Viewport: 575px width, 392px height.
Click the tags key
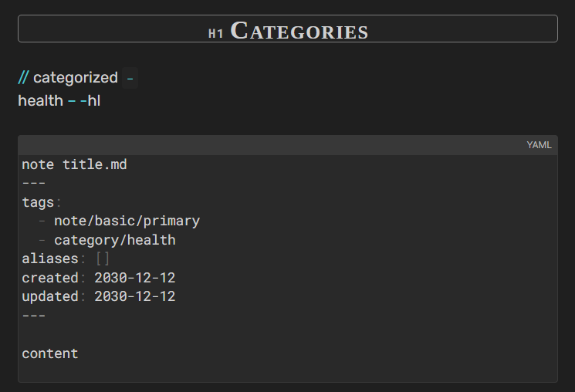pyautogui.click(x=37, y=202)
